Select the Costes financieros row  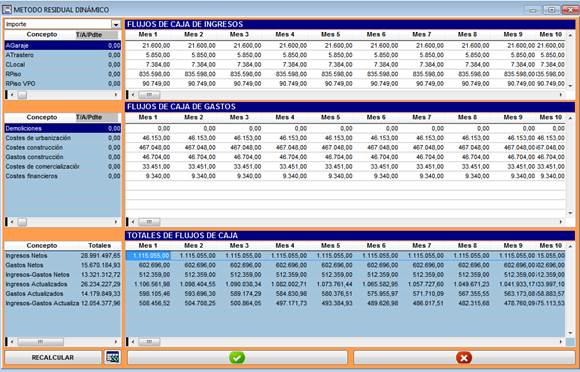pyautogui.click(x=63, y=176)
